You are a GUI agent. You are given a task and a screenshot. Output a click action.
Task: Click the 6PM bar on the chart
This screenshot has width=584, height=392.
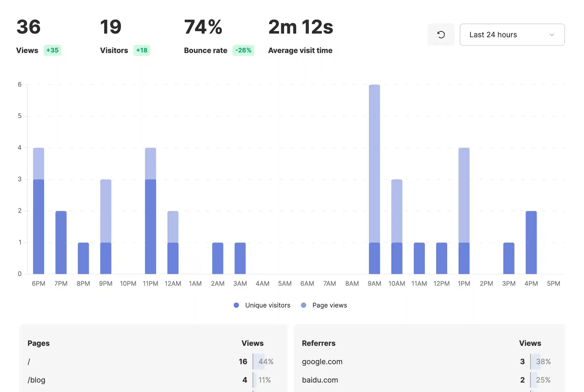coord(39,210)
